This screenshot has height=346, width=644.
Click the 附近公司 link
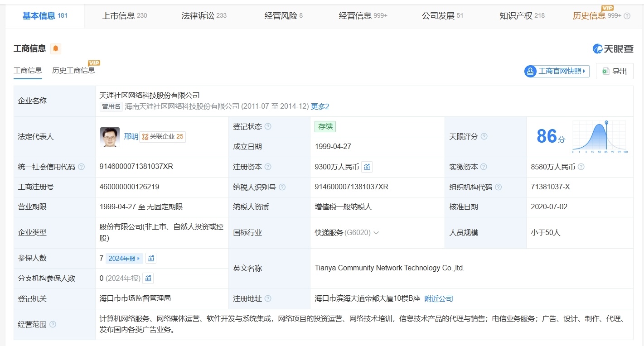(x=439, y=298)
